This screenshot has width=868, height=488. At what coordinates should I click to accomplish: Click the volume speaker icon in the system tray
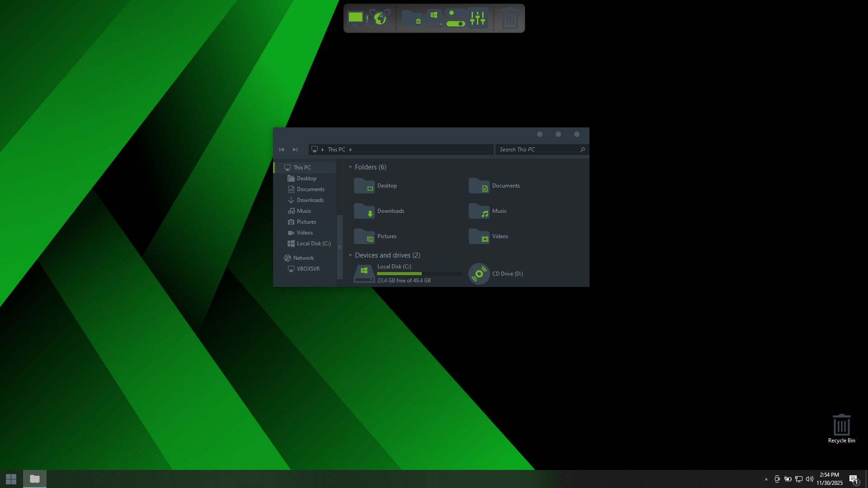click(x=809, y=479)
